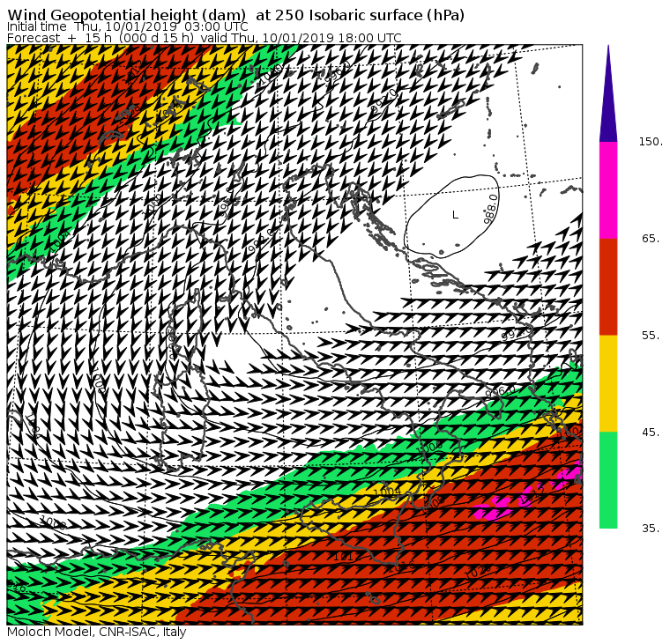
Task: Click the green segment of the color scale
Action: point(608,480)
